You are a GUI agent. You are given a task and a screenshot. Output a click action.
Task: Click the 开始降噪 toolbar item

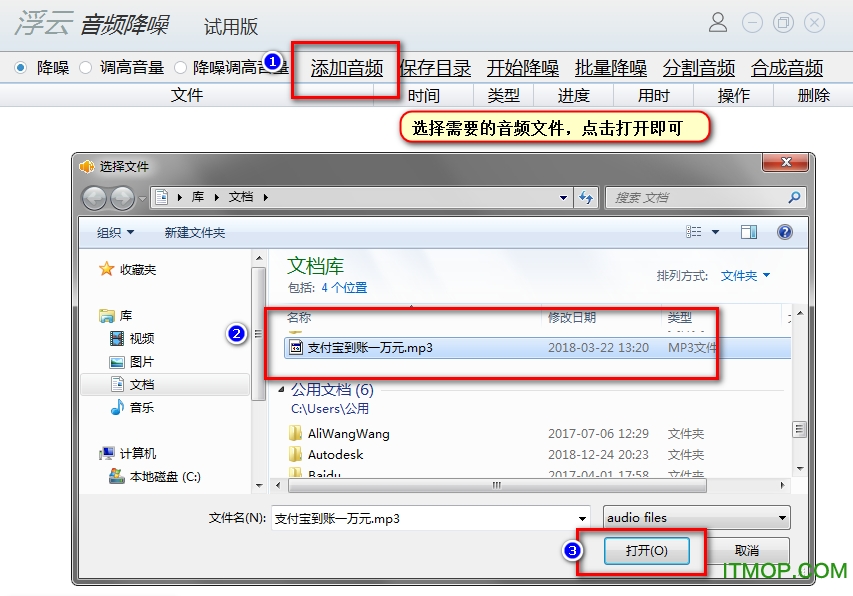coord(523,68)
